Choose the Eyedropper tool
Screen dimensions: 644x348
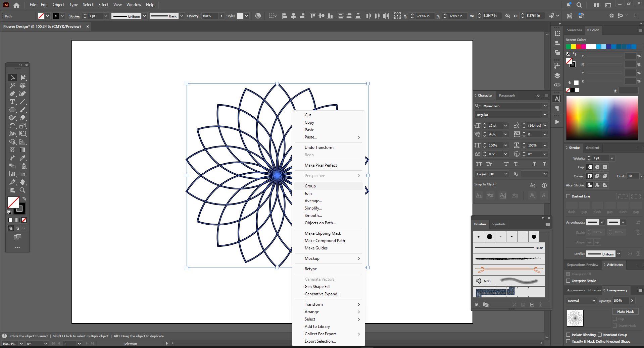coord(22,158)
